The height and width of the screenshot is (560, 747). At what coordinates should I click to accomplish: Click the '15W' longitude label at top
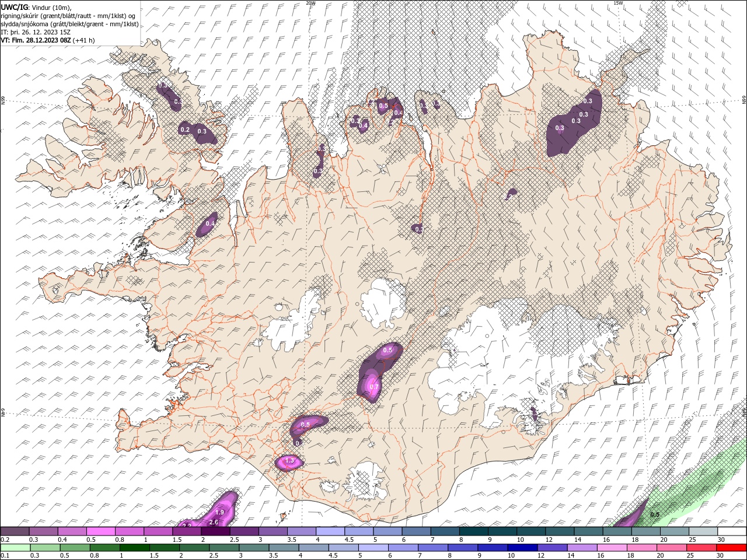pos(618,3)
